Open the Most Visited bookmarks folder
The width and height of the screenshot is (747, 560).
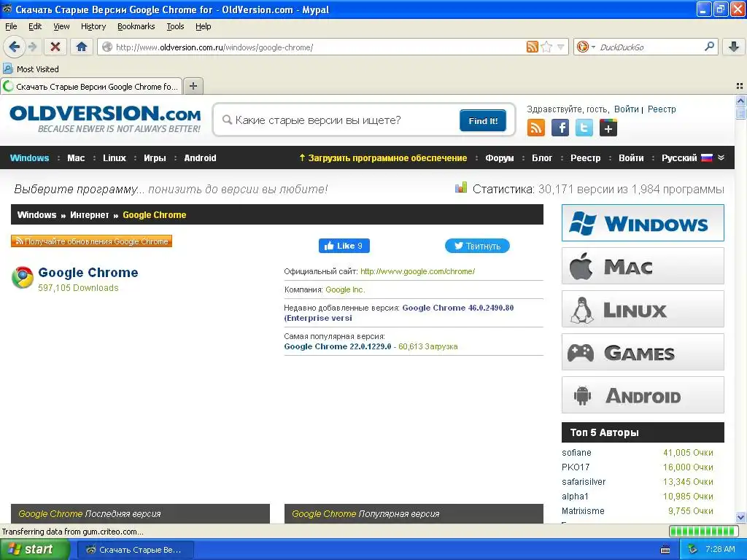[31, 69]
